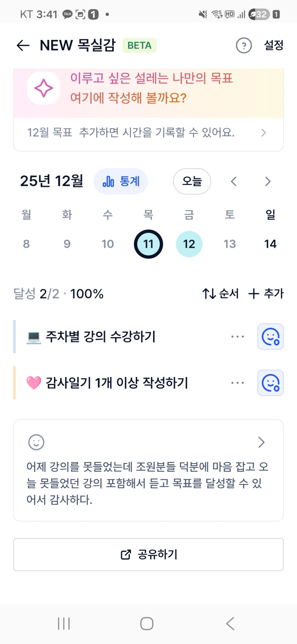Select date 12 in the week calendar
This screenshot has width=297, height=644.
[189, 244]
